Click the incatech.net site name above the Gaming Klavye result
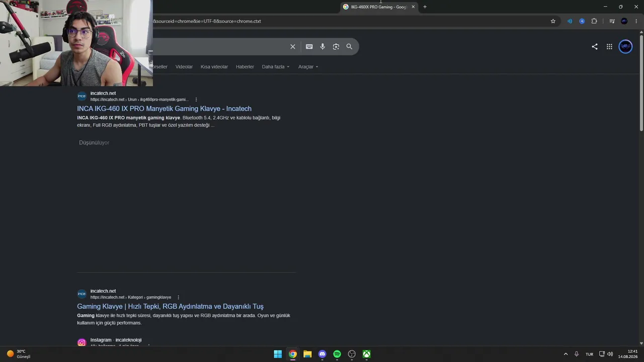 103,291
